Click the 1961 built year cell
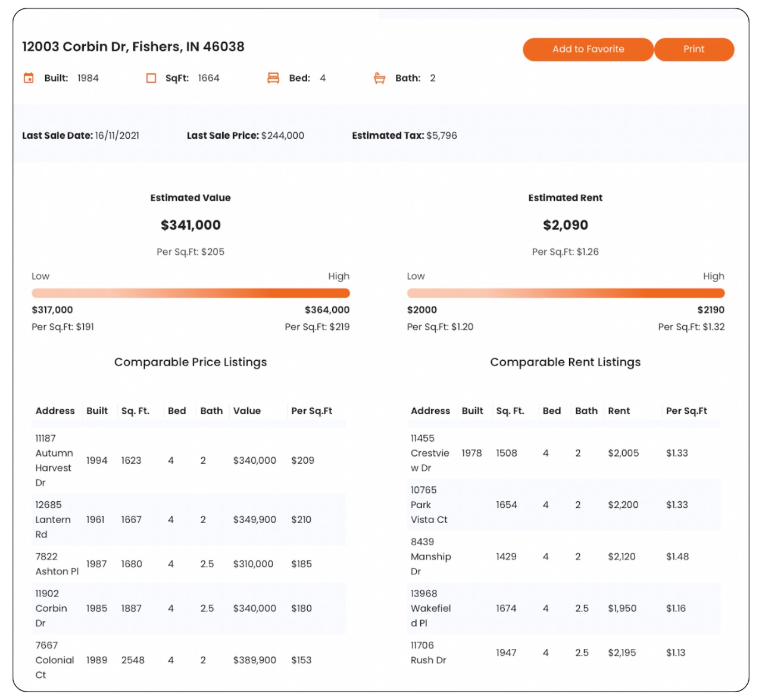 95,520
